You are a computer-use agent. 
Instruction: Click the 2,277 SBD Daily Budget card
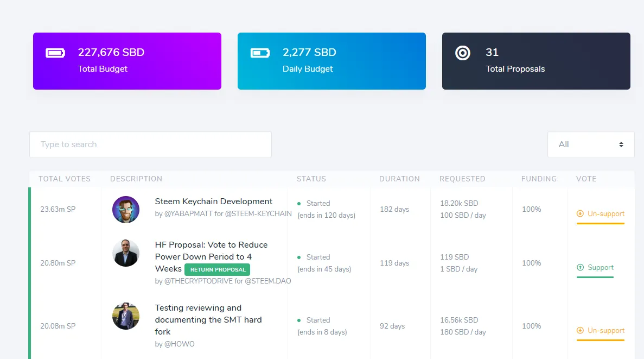click(x=331, y=61)
